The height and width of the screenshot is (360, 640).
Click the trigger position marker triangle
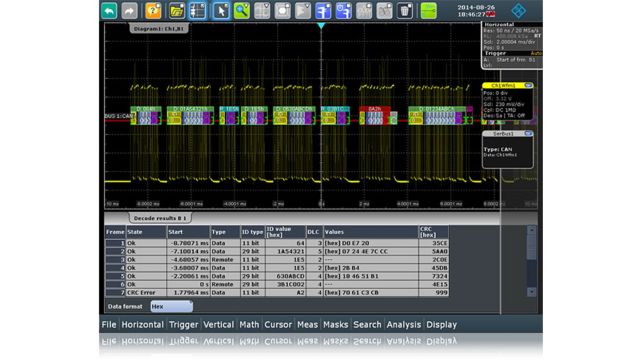[x=321, y=26]
